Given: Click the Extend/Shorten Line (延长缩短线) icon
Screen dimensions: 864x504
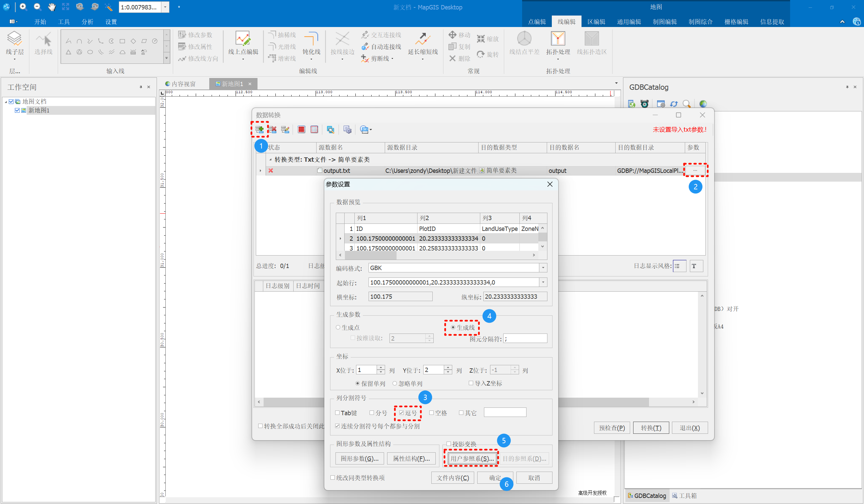Looking at the screenshot, I should tap(423, 39).
